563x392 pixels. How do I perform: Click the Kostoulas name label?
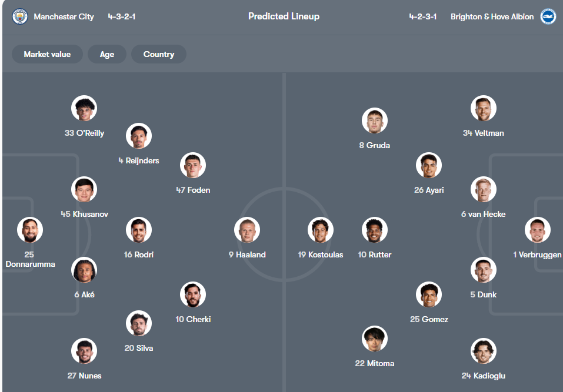click(321, 254)
